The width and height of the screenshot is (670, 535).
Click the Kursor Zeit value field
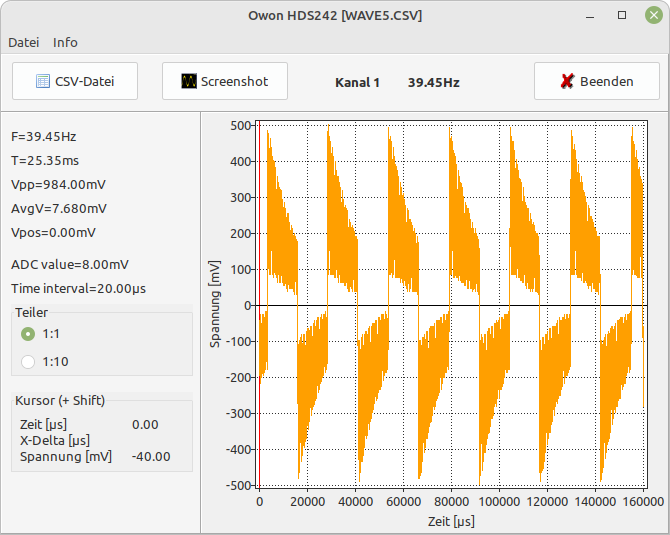coord(145,424)
